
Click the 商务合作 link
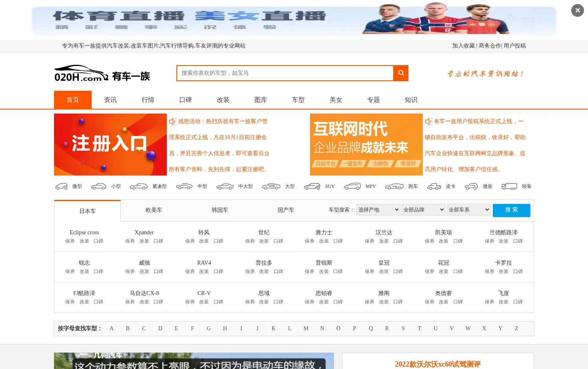pyautogui.click(x=490, y=46)
